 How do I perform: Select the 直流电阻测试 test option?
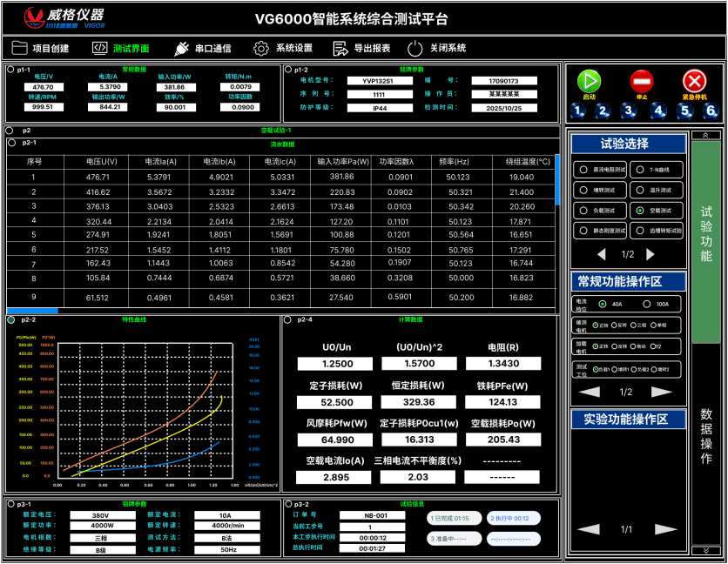(600, 170)
